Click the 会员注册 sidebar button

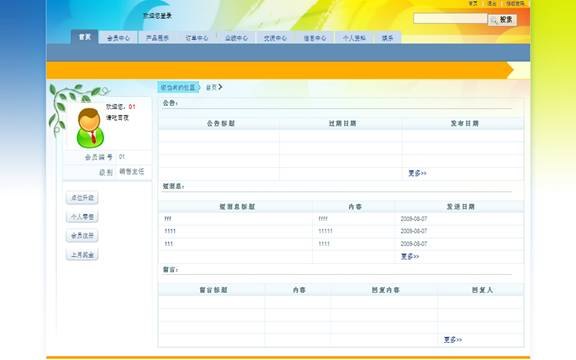82,235
